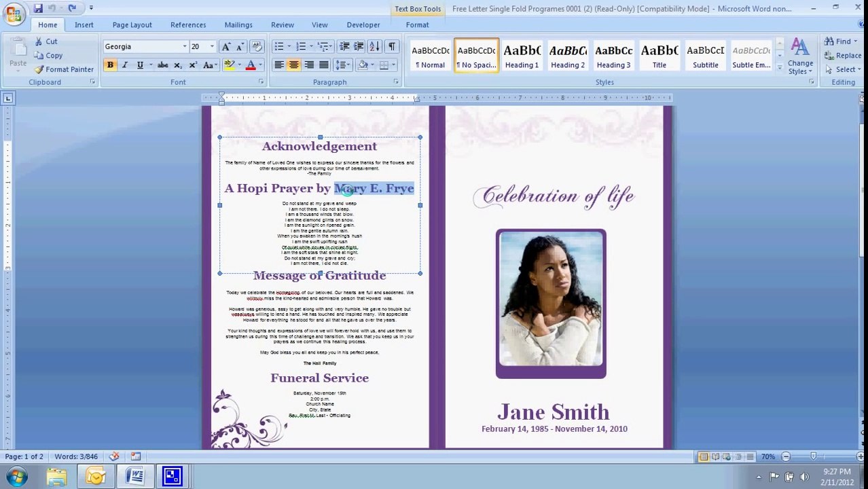Open the Paste dropdown arrow

18,71
